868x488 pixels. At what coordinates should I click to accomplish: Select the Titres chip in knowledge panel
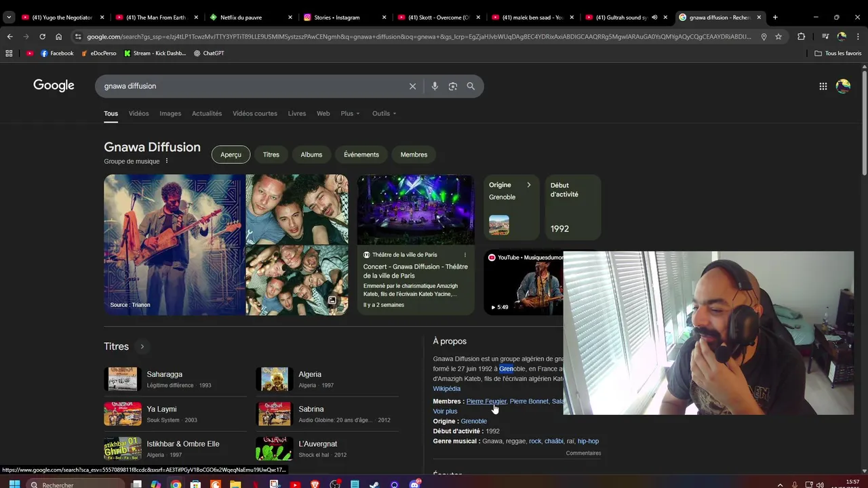pyautogui.click(x=271, y=155)
